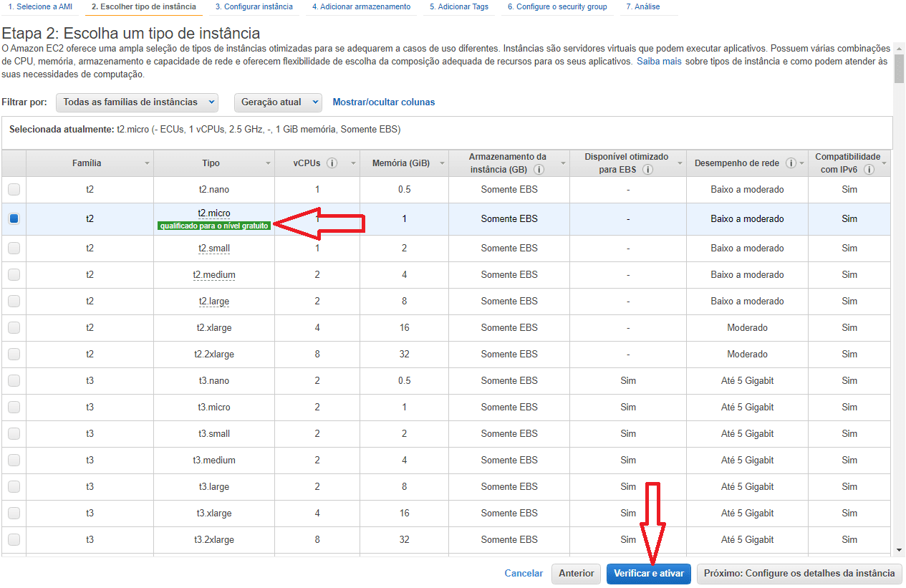This screenshot has width=906, height=588.
Task: Select the t2.xlarge instance checkbox
Action: click(14, 328)
